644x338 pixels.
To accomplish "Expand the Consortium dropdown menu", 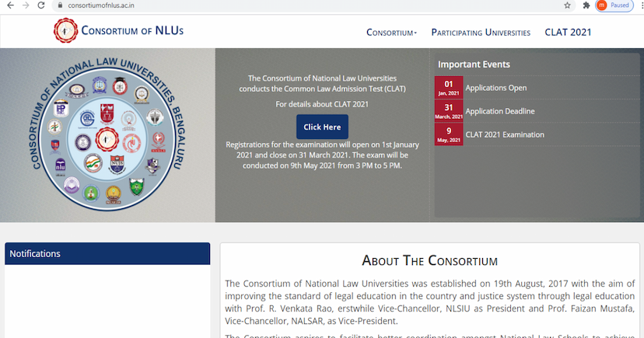I will point(391,33).
